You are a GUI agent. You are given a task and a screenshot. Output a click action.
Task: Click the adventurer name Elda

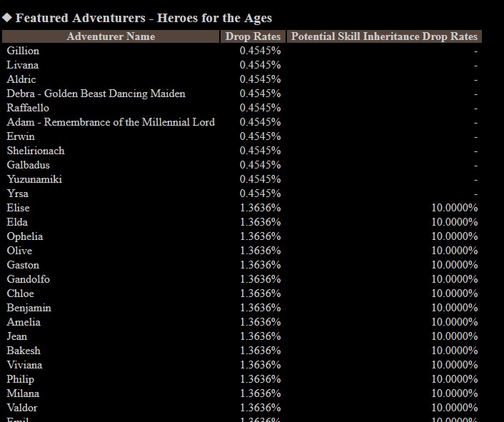point(17,222)
